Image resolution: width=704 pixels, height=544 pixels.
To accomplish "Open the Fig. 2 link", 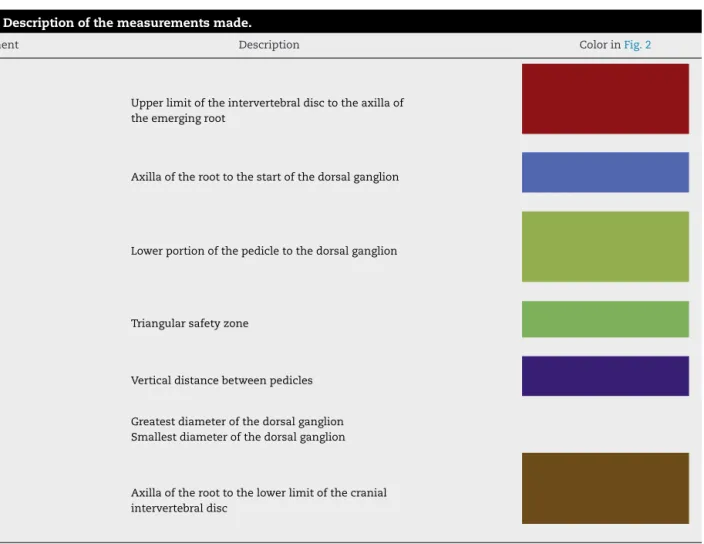I will point(637,45).
